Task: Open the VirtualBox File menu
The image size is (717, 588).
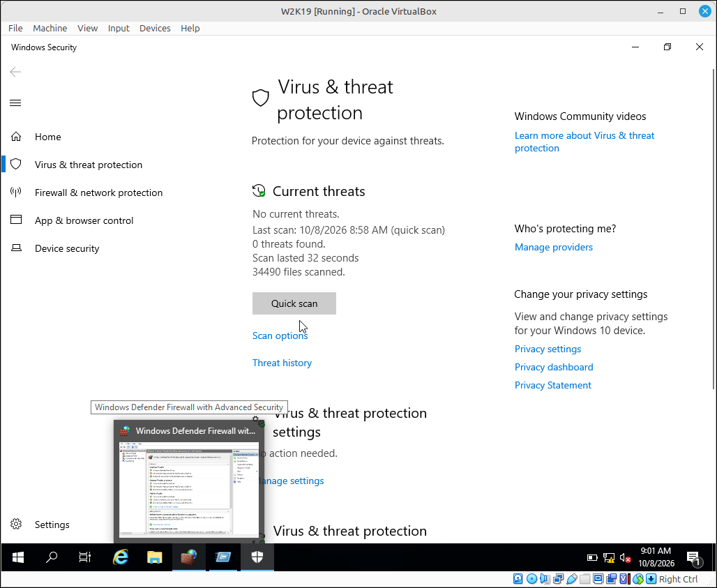Action: (15, 29)
